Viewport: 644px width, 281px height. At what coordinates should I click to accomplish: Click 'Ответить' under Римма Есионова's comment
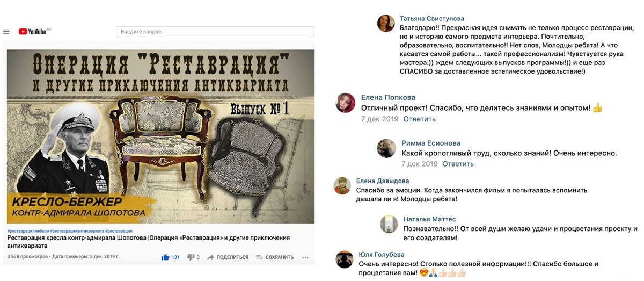click(458, 164)
